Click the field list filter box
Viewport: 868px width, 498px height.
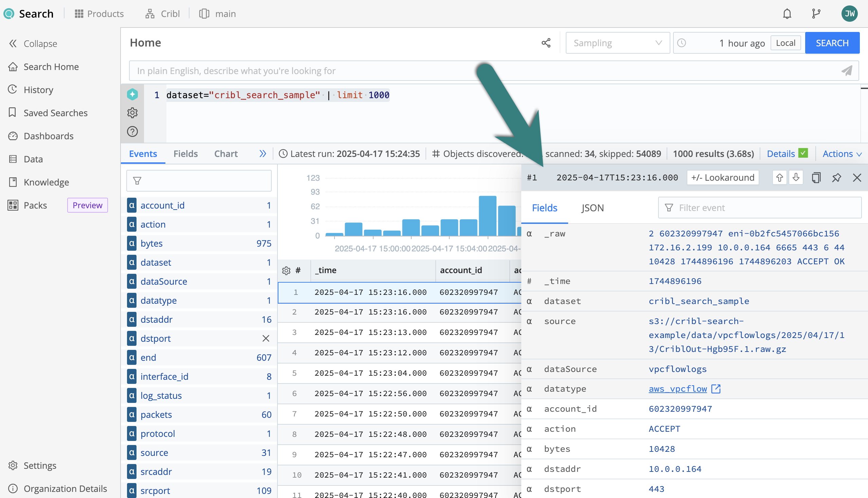click(x=199, y=181)
